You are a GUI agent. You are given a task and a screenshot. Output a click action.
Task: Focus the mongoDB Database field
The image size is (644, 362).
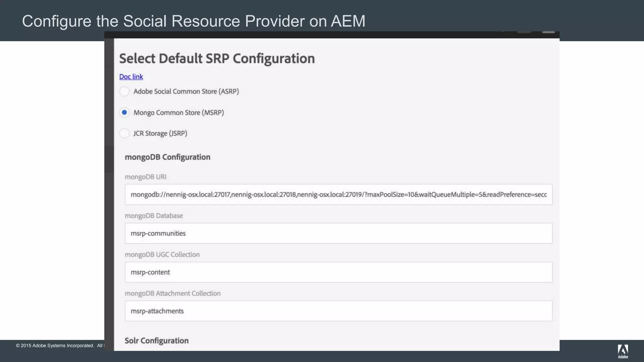click(338, 233)
